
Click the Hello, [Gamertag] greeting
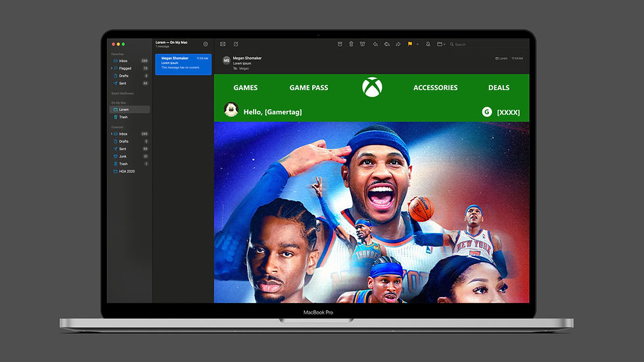[x=273, y=112]
